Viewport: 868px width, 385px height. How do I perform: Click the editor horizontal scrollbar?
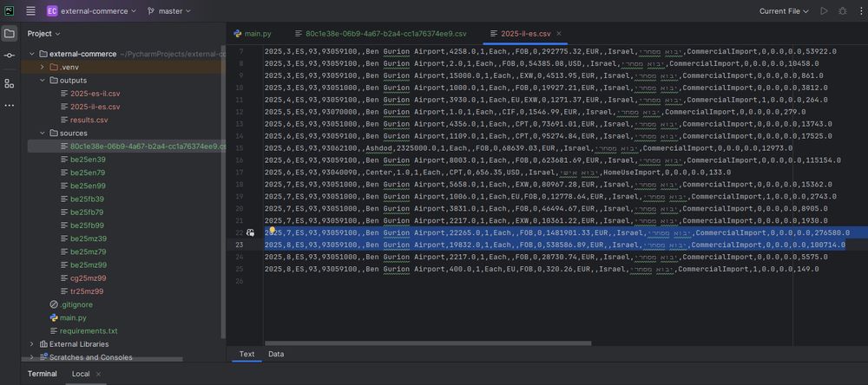click(x=427, y=343)
